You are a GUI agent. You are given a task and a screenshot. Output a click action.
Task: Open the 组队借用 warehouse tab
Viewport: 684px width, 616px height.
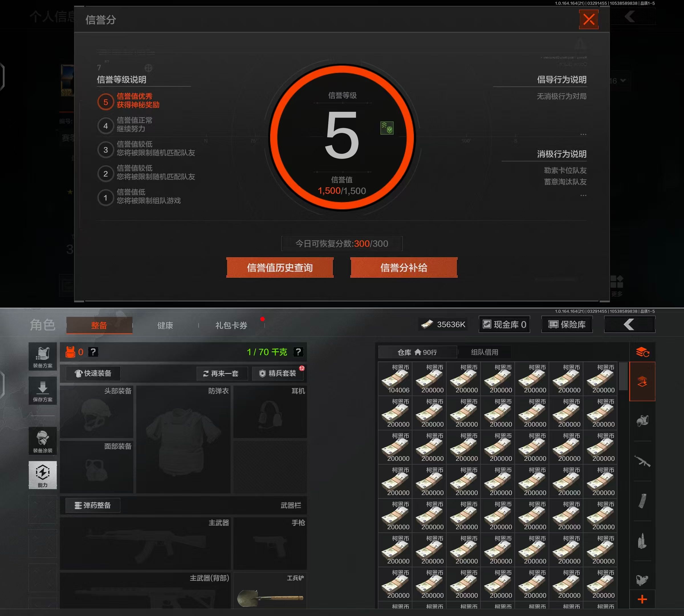pos(484,352)
